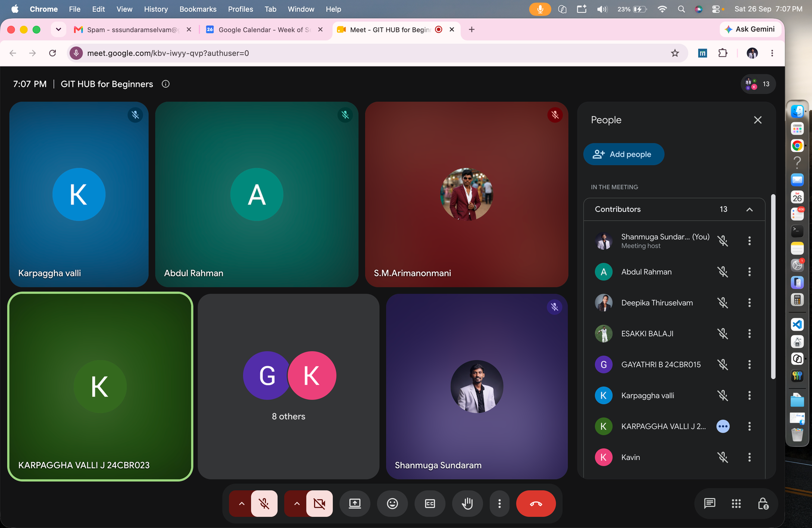Open a new Chrome tab
The image size is (812, 528).
click(x=471, y=29)
